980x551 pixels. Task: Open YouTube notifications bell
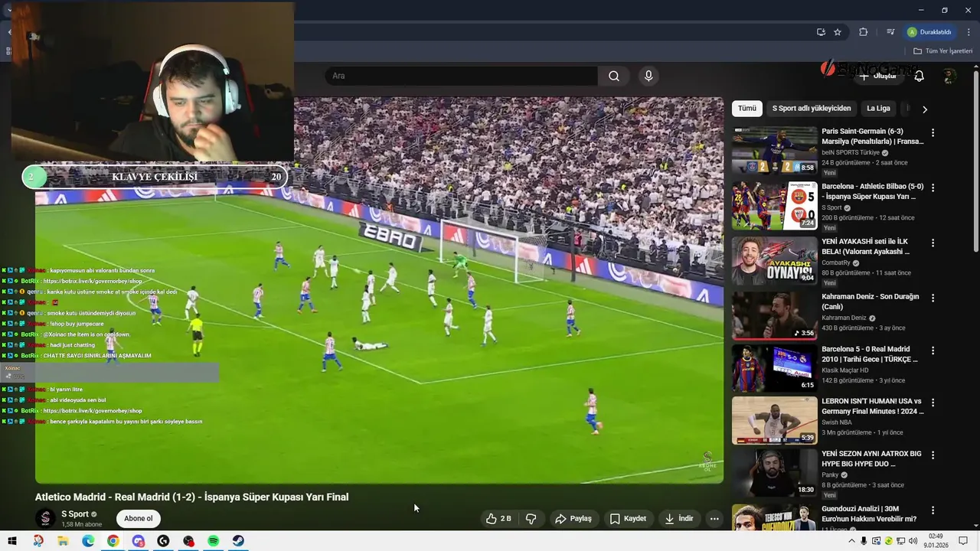[x=919, y=76]
